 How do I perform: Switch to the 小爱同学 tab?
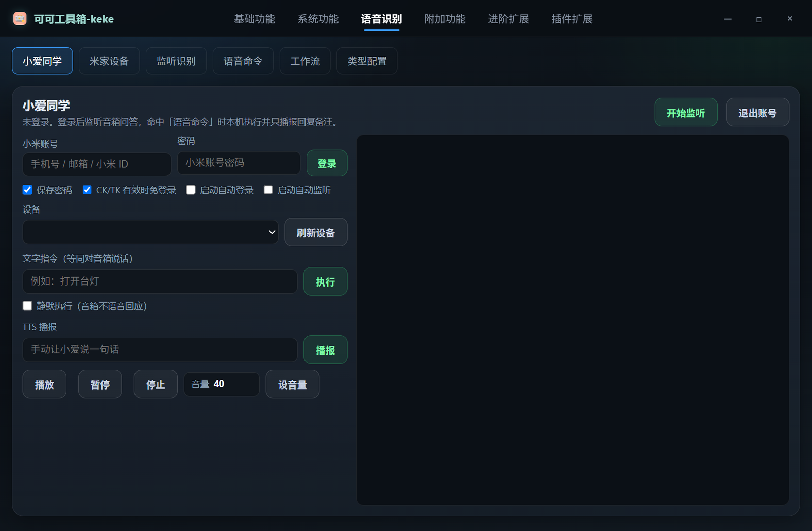click(42, 61)
